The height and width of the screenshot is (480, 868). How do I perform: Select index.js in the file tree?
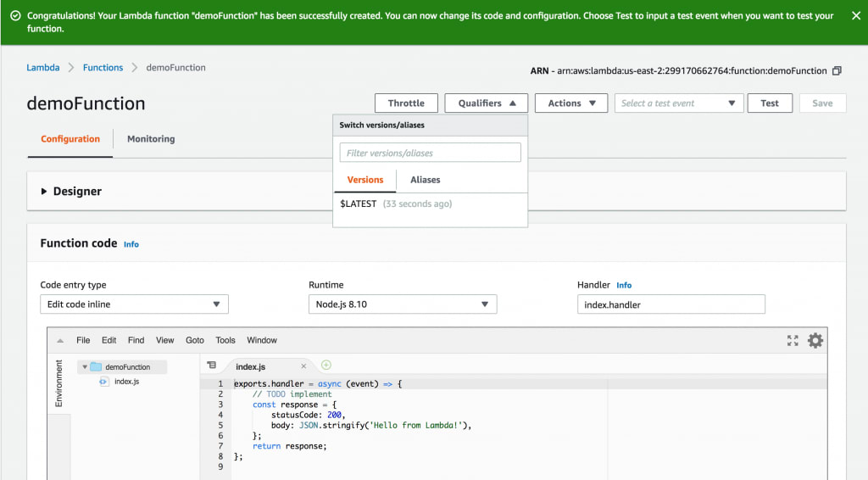pos(127,382)
